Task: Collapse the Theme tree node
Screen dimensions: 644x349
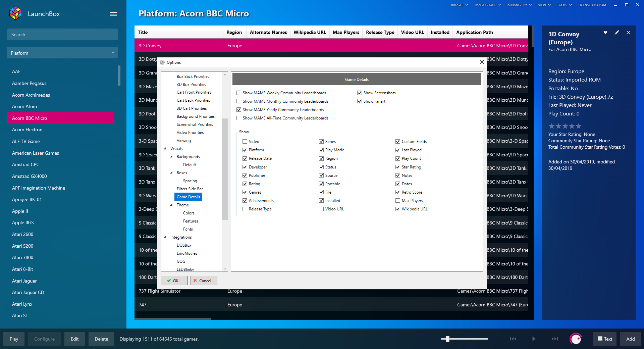Action: tap(171, 205)
